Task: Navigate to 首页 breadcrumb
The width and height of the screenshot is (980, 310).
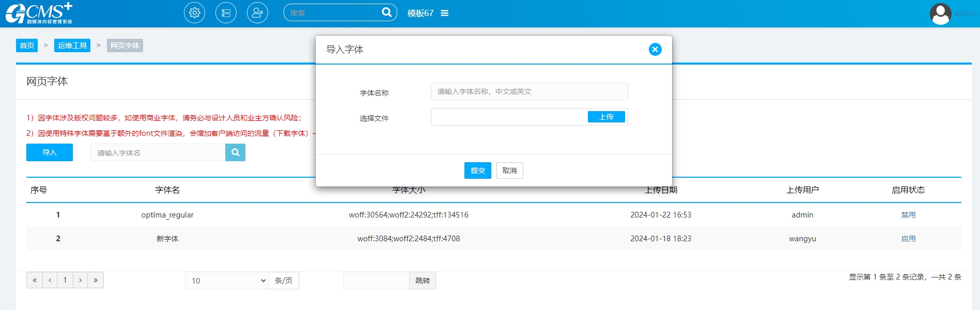Action: 27,45
